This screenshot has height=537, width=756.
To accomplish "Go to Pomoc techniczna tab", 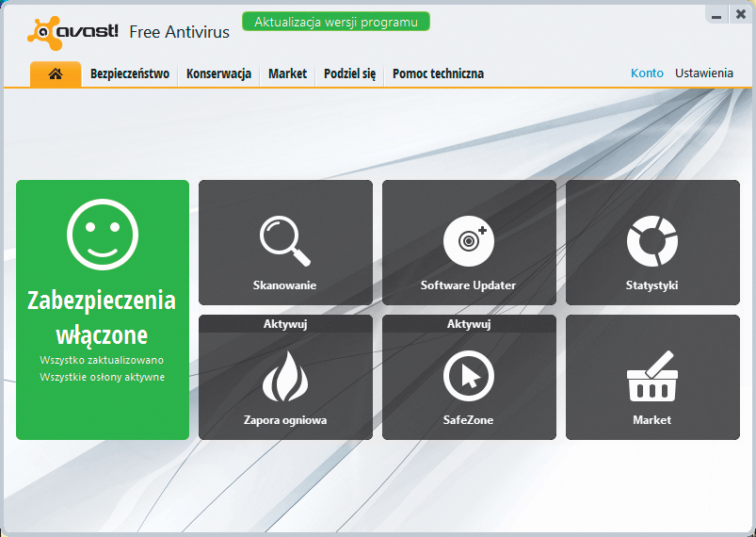I will click(x=438, y=73).
